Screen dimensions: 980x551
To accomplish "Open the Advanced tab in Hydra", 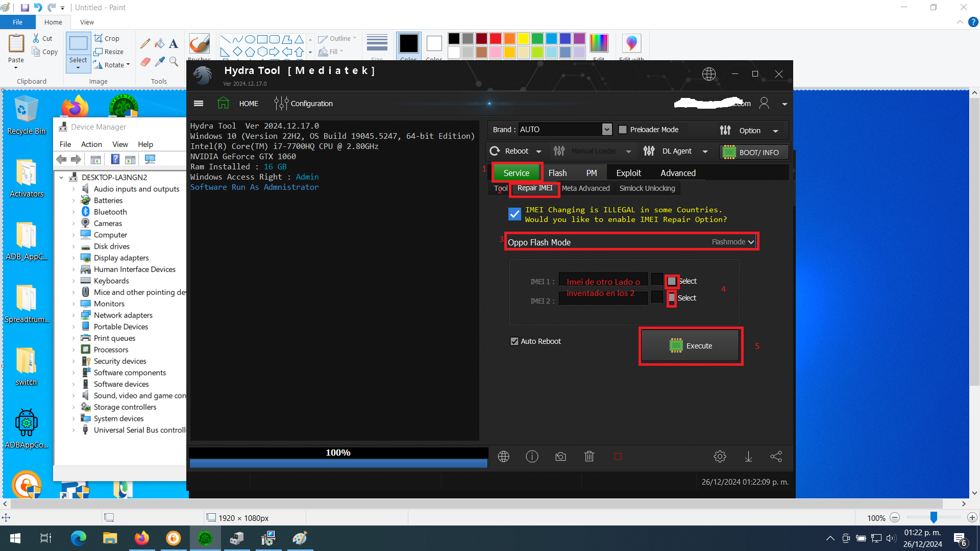I will click(678, 173).
